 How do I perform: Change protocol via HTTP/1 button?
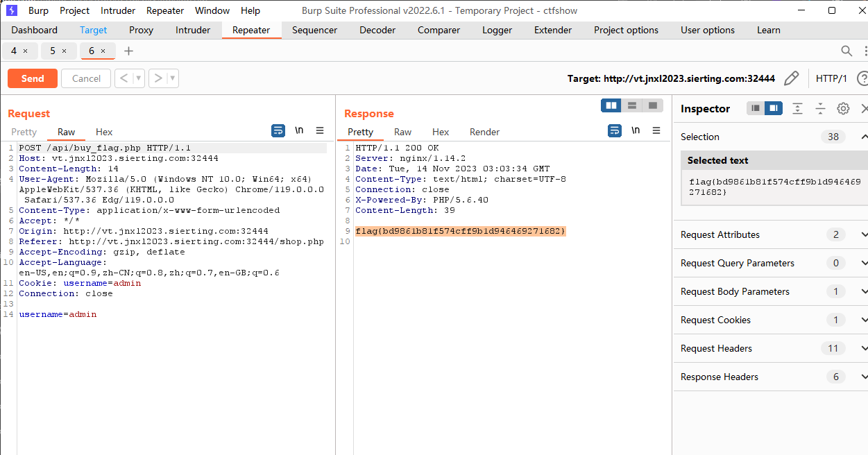[x=831, y=78]
